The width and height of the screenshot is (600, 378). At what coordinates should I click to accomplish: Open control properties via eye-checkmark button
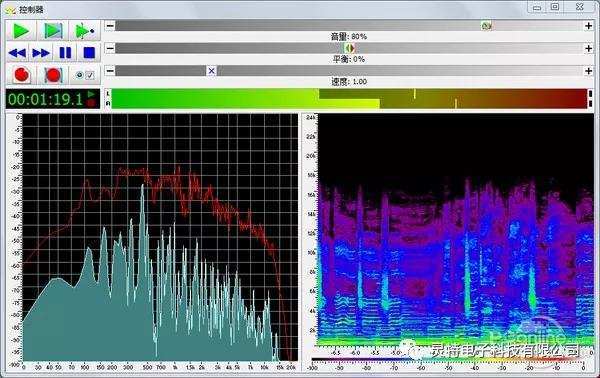pyautogui.click(x=85, y=75)
